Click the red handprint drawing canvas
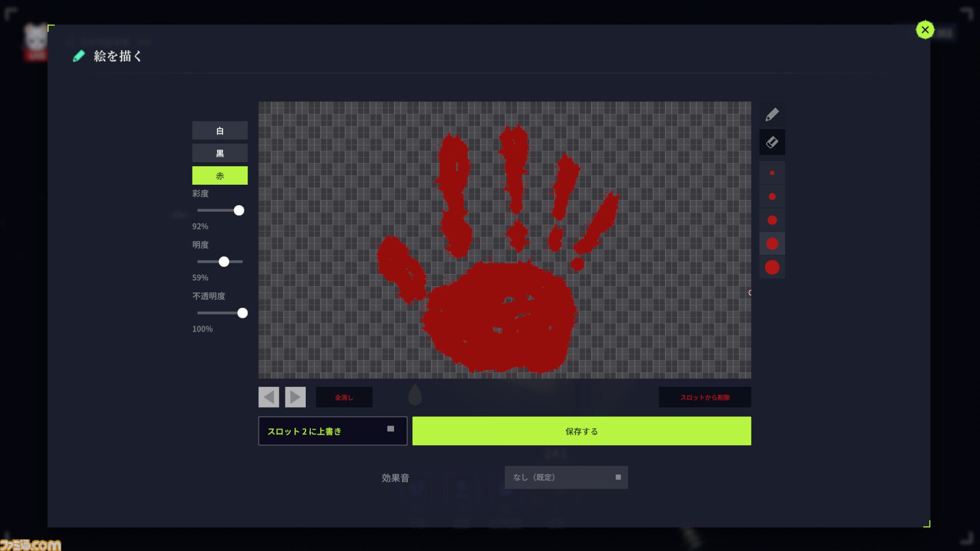This screenshot has height=551, width=980. click(504, 240)
